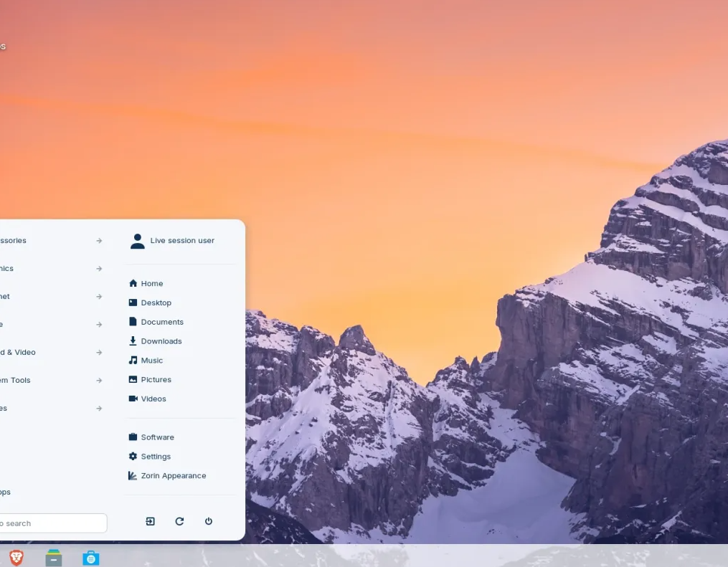This screenshot has height=567, width=728.
Task: Expand the Accessories category arrow
Action: (99, 241)
